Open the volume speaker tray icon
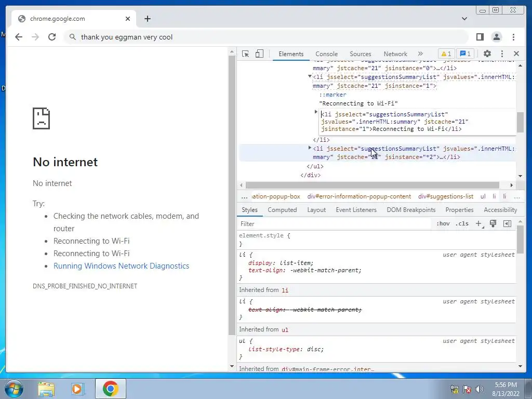This screenshot has width=532, height=399. tap(479, 389)
